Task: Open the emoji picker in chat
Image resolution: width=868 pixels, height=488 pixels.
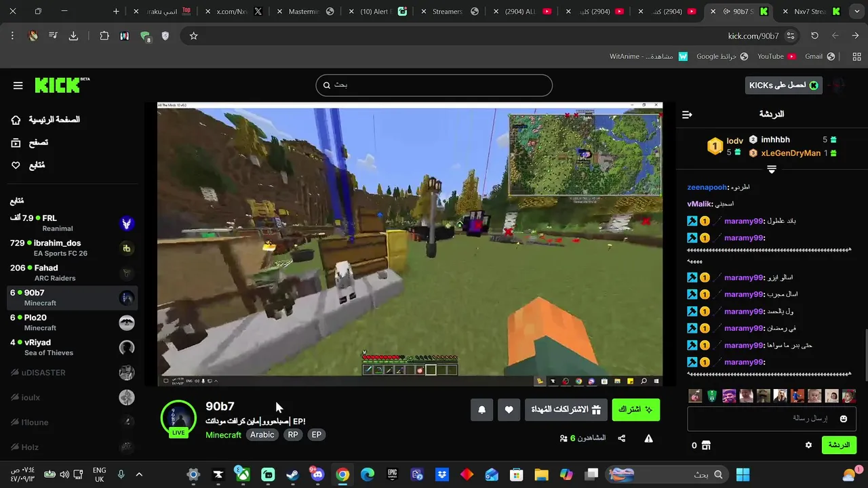Action: pyautogui.click(x=844, y=419)
